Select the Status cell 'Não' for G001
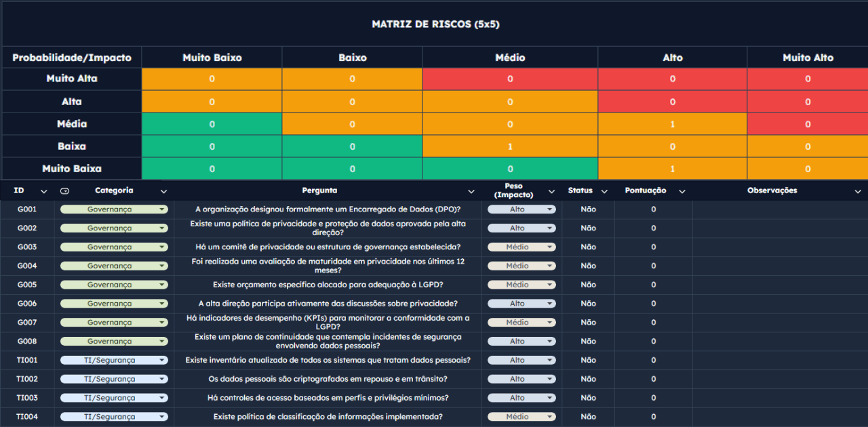Image resolution: width=868 pixels, height=427 pixels. (x=588, y=209)
